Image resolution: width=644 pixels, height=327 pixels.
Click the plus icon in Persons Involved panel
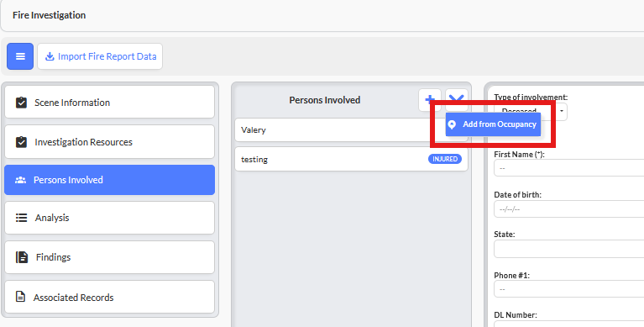[430, 100]
